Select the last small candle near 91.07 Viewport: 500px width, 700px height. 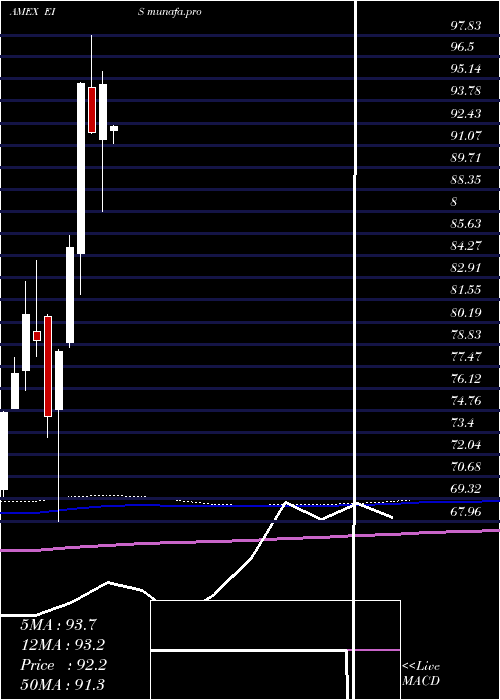pos(114,129)
